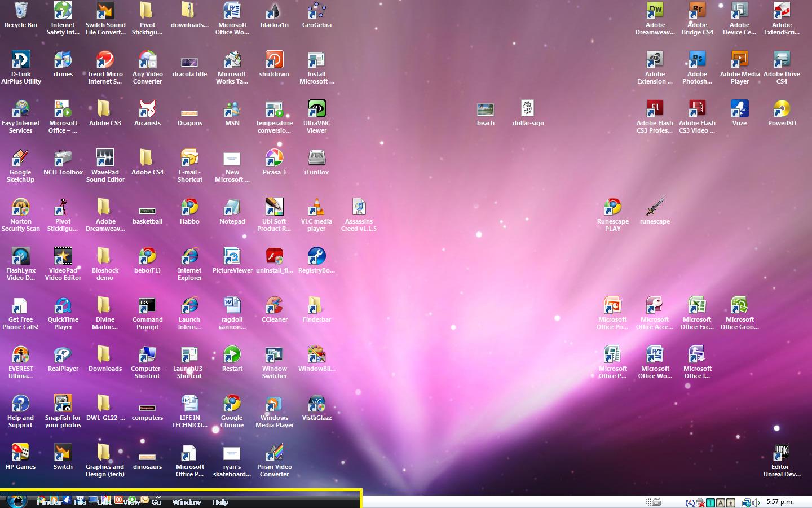Launch CCleaner from the desktop

[275, 310]
